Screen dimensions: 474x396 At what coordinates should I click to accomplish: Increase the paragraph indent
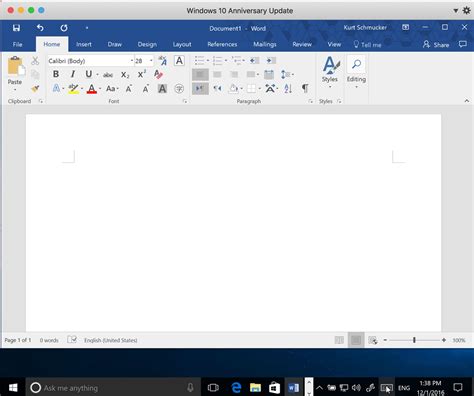[271, 61]
